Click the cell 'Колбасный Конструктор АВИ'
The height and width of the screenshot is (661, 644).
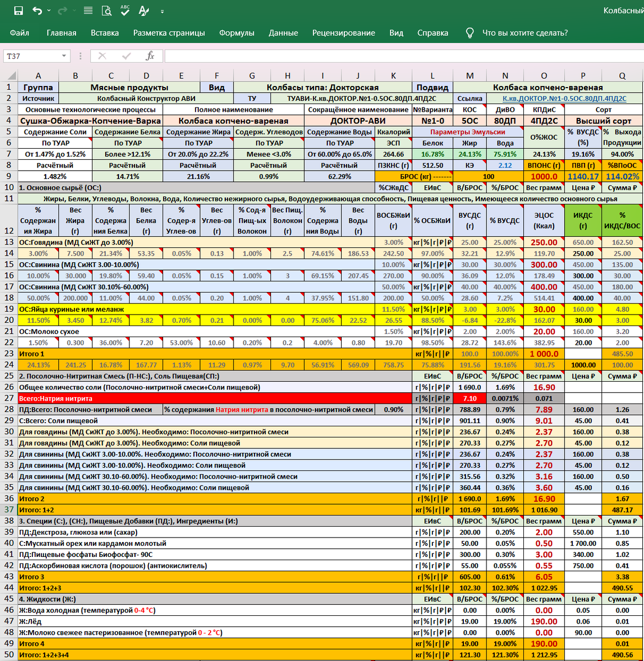tap(146, 99)
